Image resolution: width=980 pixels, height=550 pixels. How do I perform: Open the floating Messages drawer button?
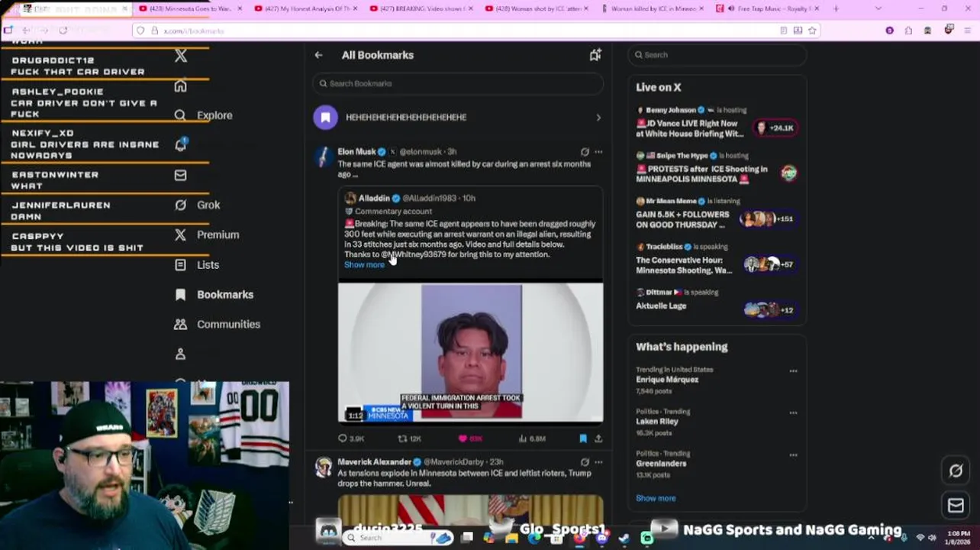(x=956, y=505)
